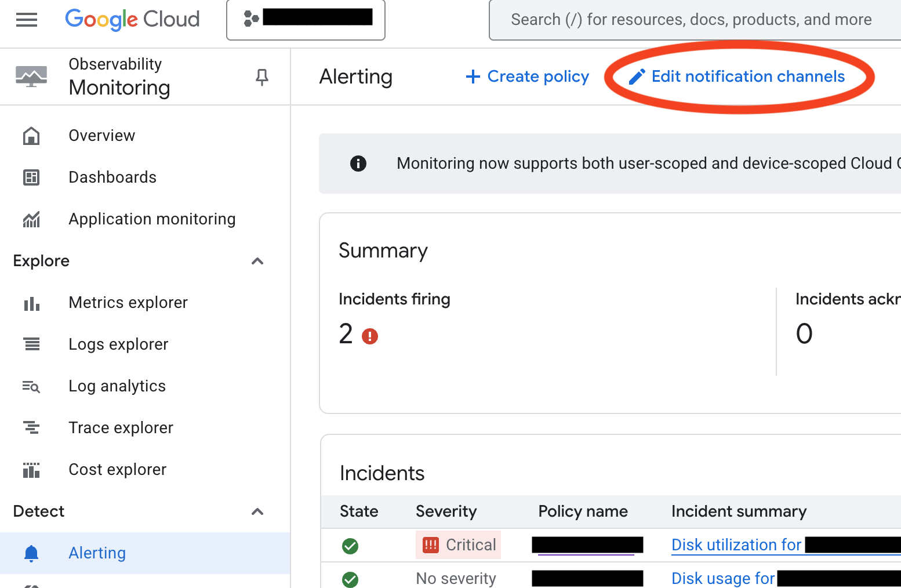This screenshot has width=901, height=588.
Task: Open the Critical row's policy name link
Action: pos(587,545)
